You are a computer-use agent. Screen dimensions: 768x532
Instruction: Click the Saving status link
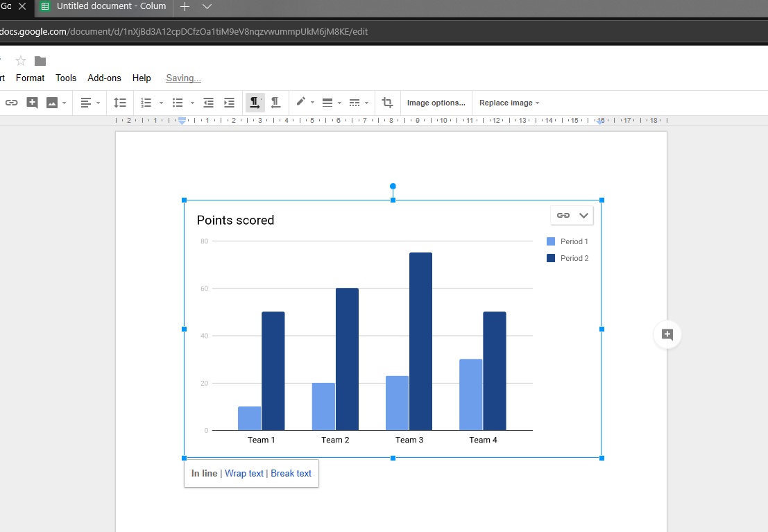pos(182,78)
